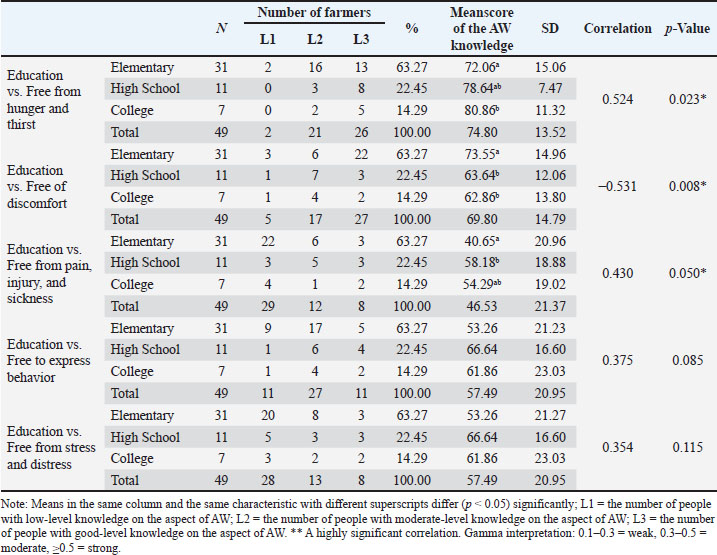
Task: Click the "SD" column header
Action: coord(549,29)
